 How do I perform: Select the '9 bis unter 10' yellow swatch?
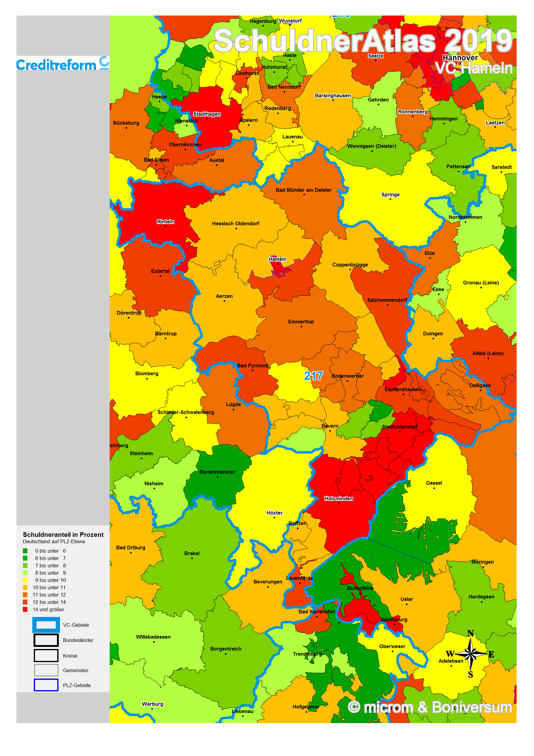coord(25,580)
